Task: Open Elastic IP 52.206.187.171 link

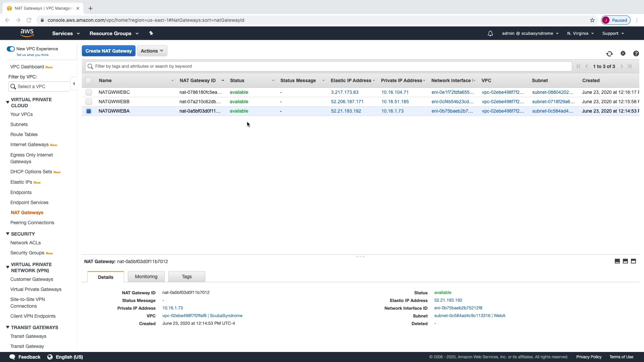Action: [x=347, y=102]
